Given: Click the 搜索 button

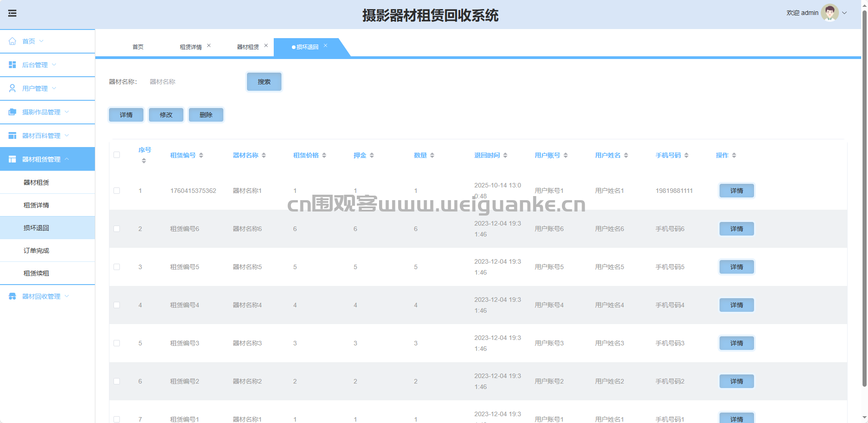Looking at the screenshot, I should click(x=264, y=82).
